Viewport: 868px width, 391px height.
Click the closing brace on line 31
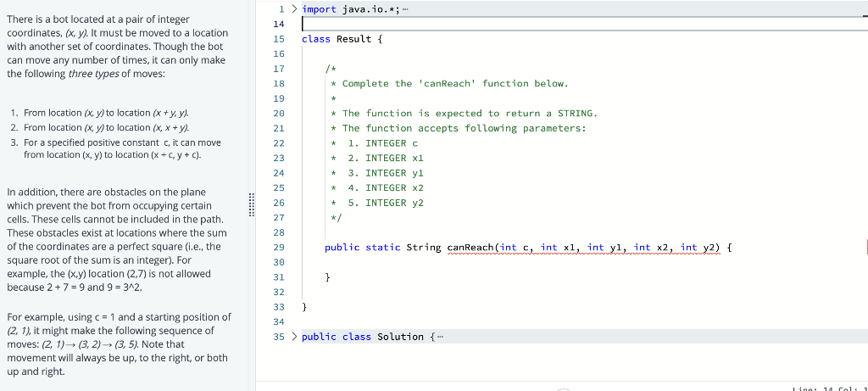coord(328,276)
